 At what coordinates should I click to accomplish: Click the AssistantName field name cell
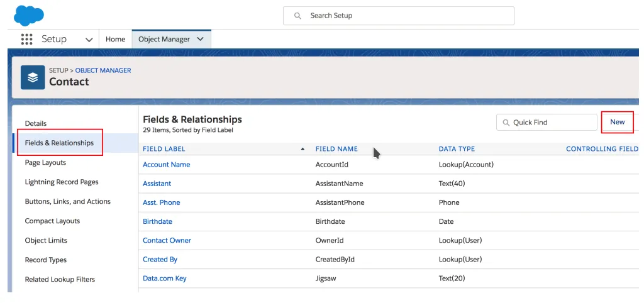tap(339, 184)
